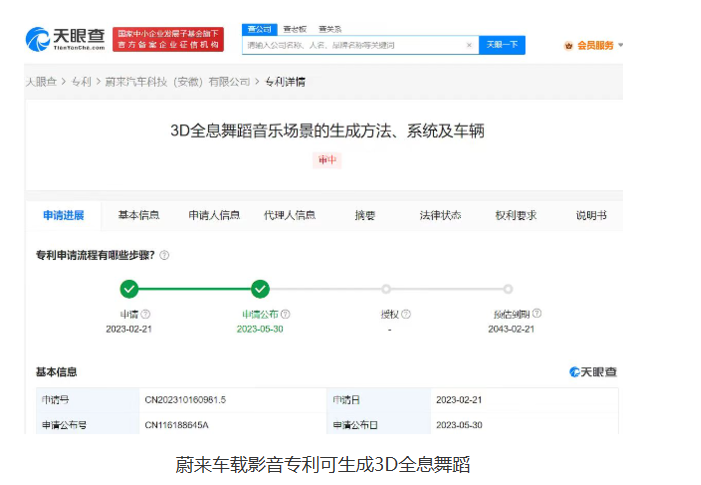This screenshot has width=701, height=485.
Task: Switch to the 申请进展 tab
Action: (x=63, y=215)
